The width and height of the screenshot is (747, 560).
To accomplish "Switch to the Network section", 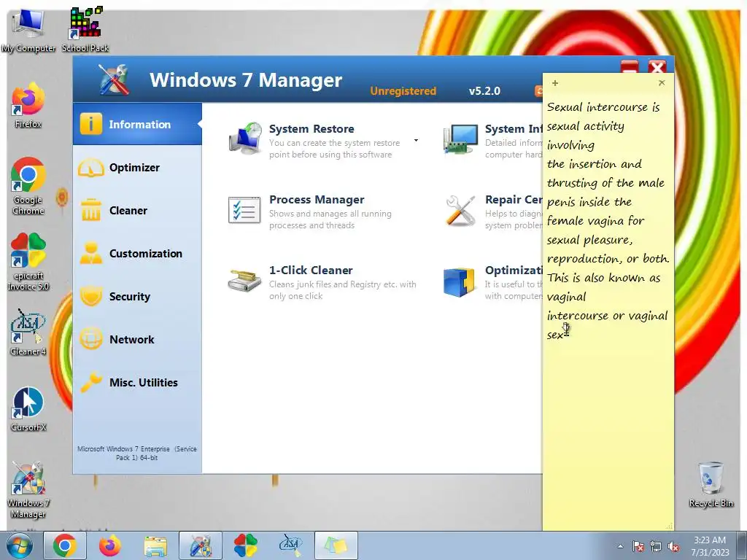I will click(137, 340).
